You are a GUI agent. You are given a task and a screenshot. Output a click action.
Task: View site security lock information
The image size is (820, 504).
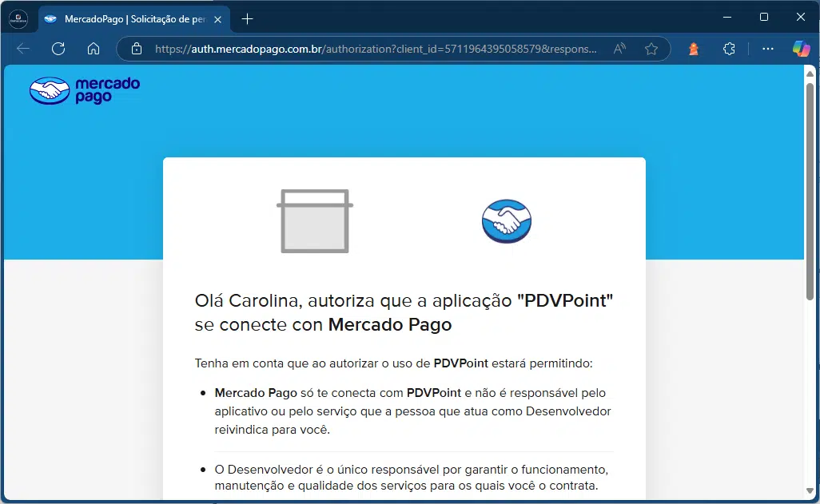pyautogui.click(x=137, y=50)
